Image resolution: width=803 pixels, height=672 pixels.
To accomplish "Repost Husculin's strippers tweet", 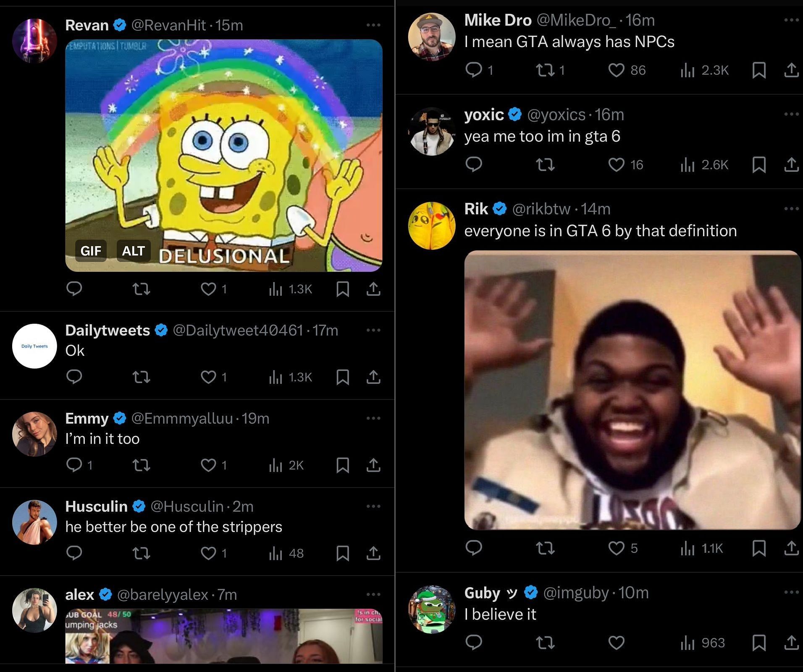I will pyautogui.click(x=141, y=553).
